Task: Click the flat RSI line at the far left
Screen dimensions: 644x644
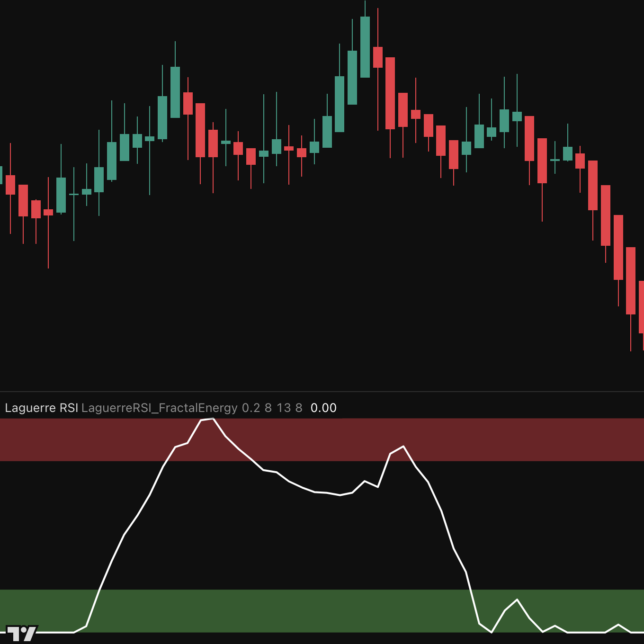Action: [52, 632]
